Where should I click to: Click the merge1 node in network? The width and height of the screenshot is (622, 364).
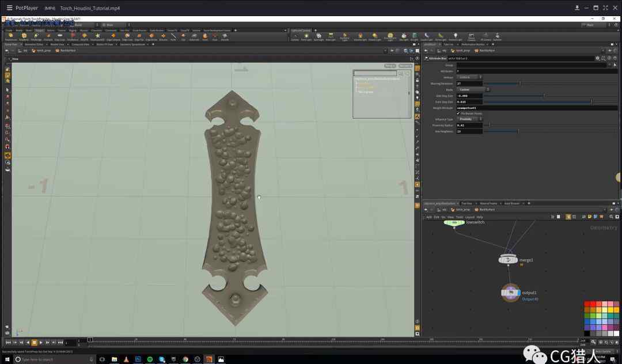(x=508, y=260)
